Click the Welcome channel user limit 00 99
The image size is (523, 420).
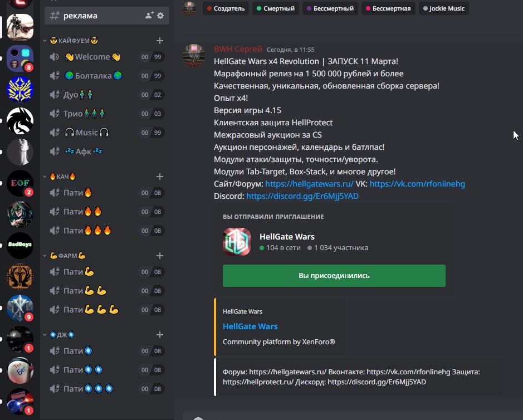[151, 57]
